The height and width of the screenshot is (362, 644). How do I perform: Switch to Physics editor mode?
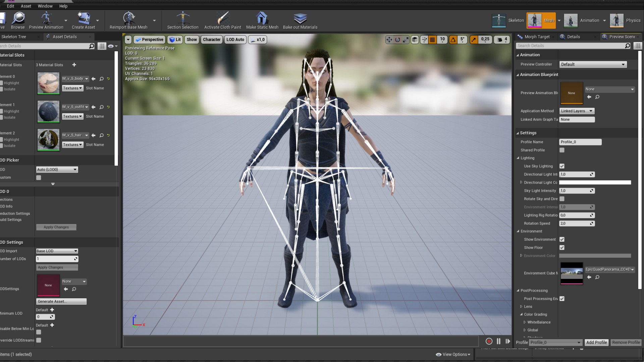[625, 20]
